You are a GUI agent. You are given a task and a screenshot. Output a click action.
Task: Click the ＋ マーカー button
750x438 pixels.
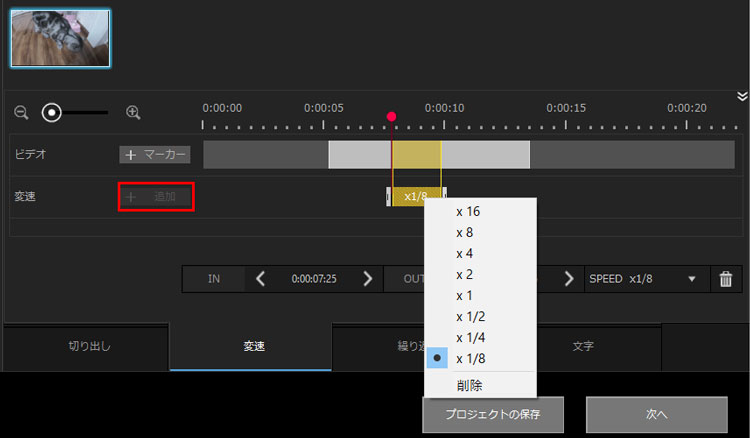154,155
